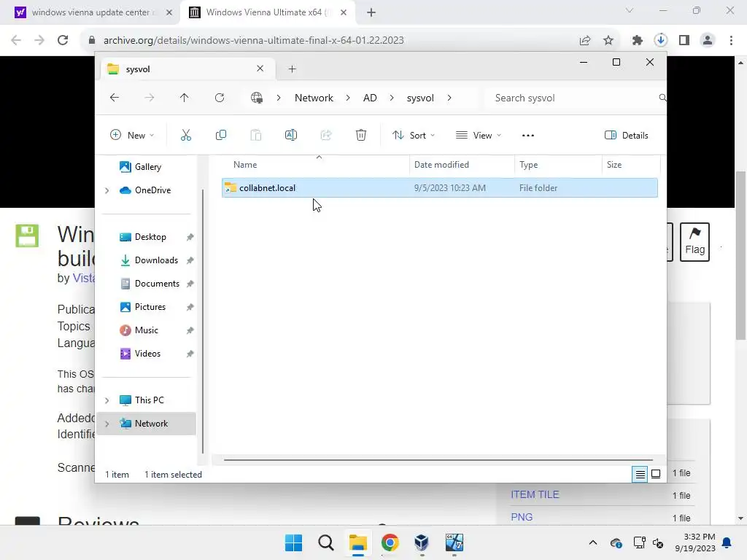747x560 pixels.
Task: Switch to the large thumbnails view icon in the status bar
Action: click(x=656, y=474)
